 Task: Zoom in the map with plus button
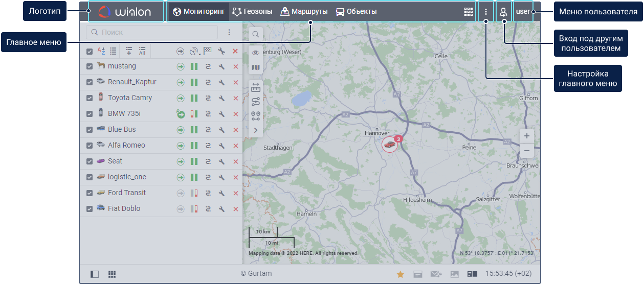[526, 136]
